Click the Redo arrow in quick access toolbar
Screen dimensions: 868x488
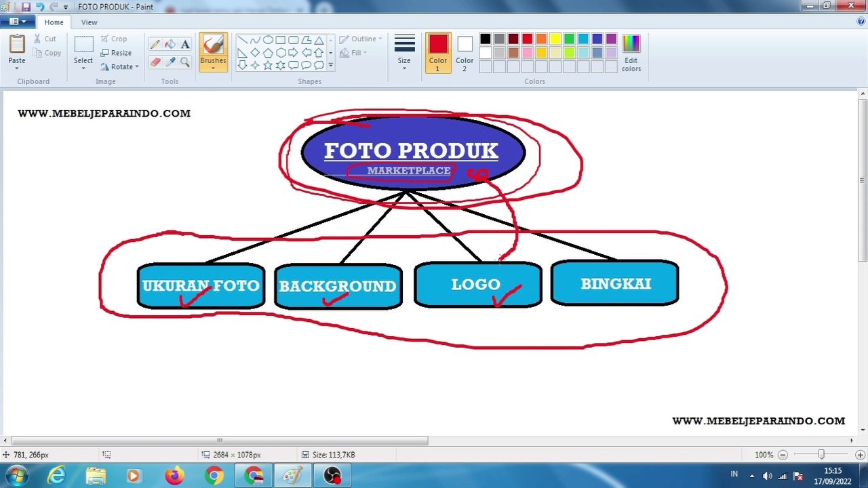(x=54, y=7)
